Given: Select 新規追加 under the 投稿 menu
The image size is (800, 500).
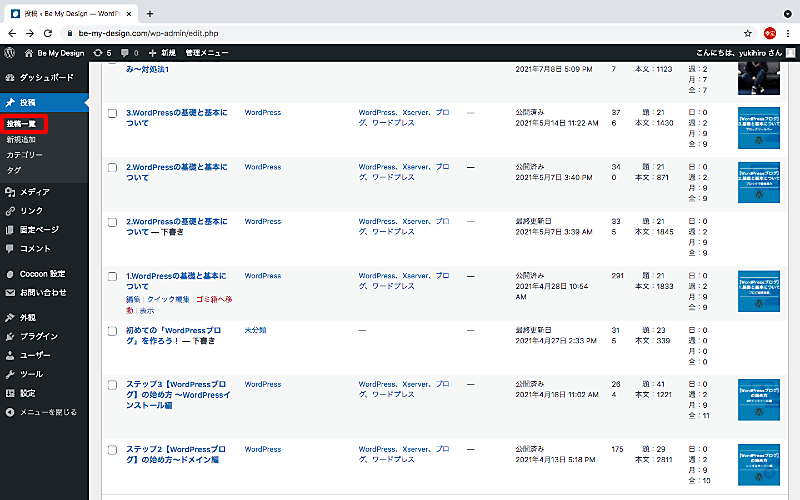Looking at the screenshot, I should (x=24, y=140).
